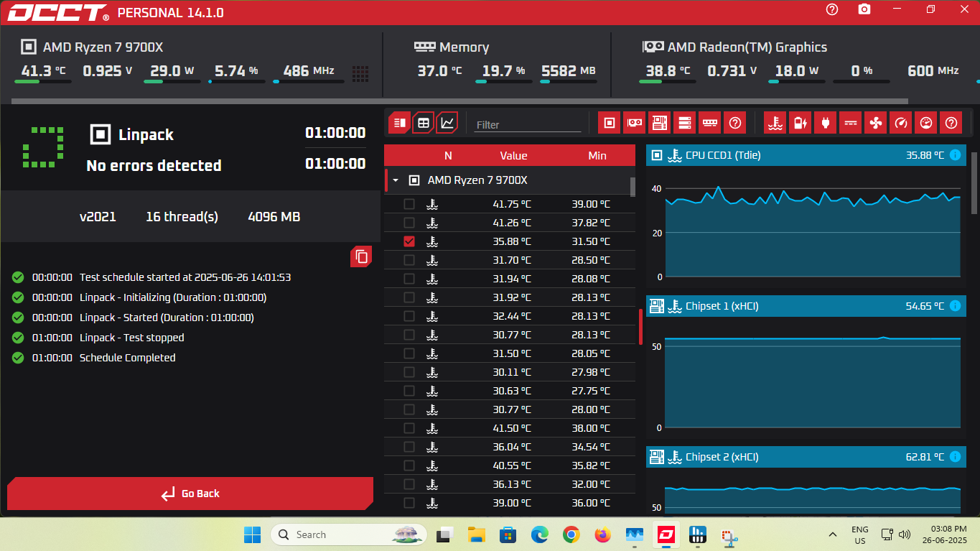Filter sensors by fan type
Image resolution: width=980 pixels, height=551 pixels.
pos(875,123)
